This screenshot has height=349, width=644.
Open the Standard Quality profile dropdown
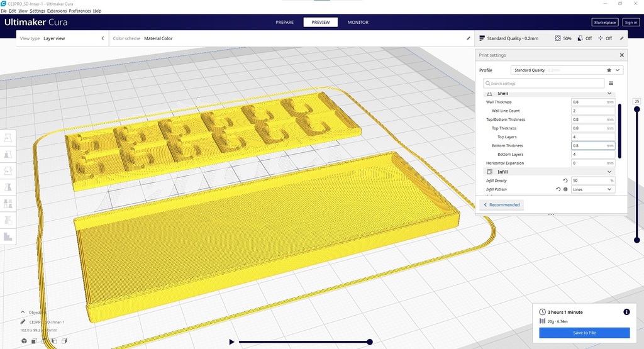pos(566,70)
